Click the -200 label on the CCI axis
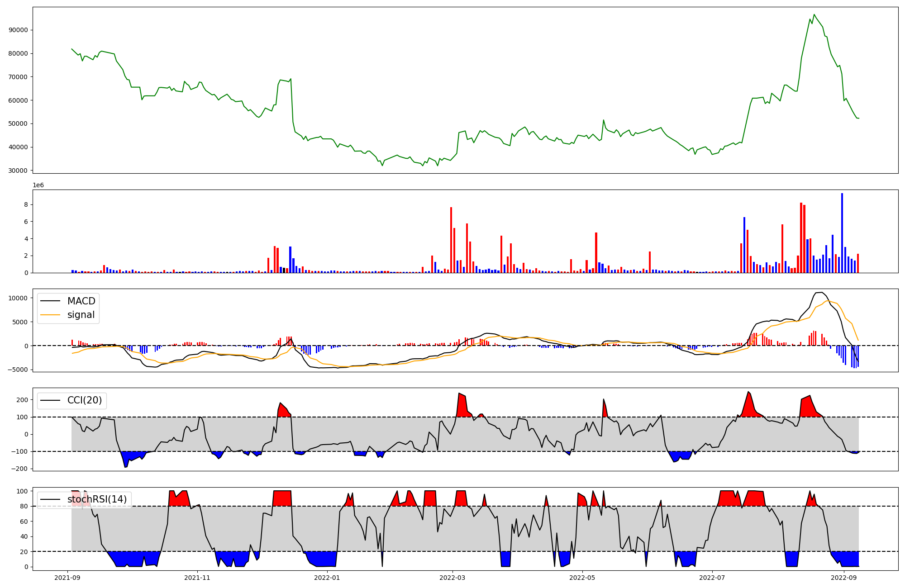 click(x=20, y=469)
